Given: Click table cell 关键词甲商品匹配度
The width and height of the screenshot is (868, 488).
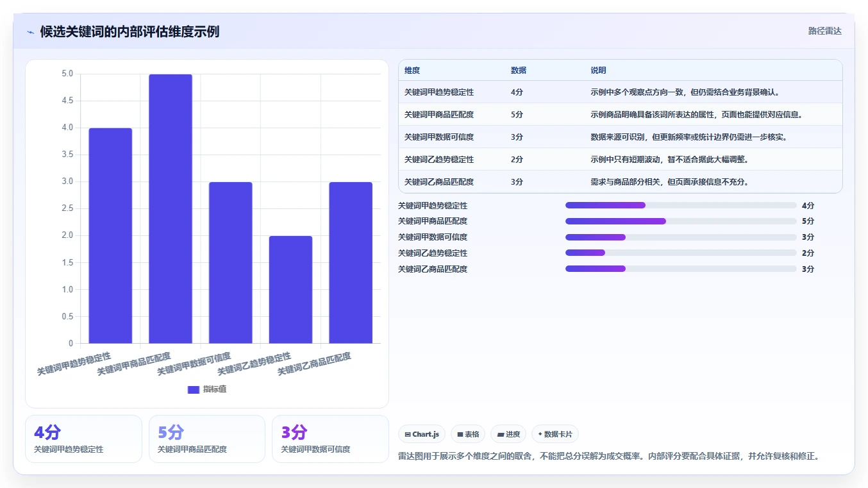Looking at the screenshot, I should coord(439,115).
